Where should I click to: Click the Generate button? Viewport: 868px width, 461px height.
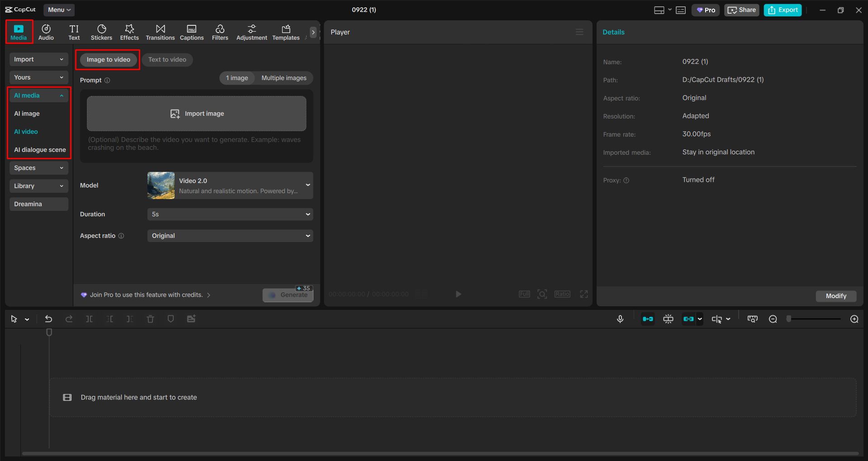click(288, 295)
